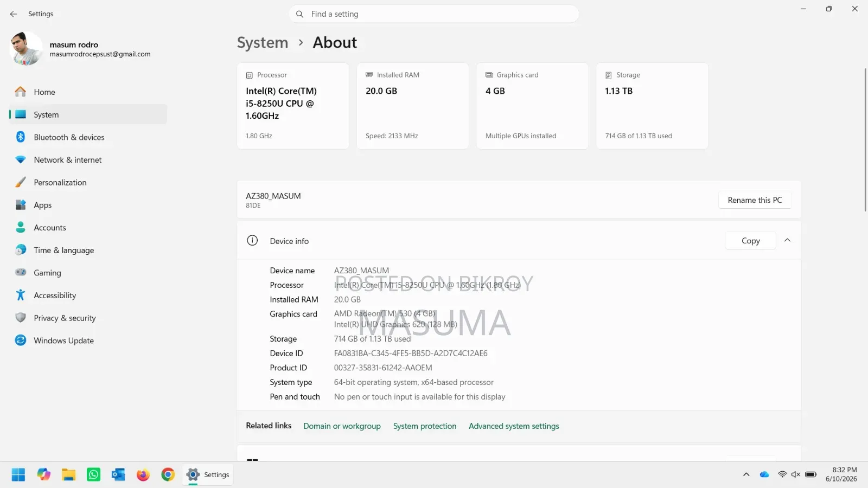The height and width of the screenshot is (488, 868).
Task: Open Accessibility settings page
Action: [x=88, y=296]
